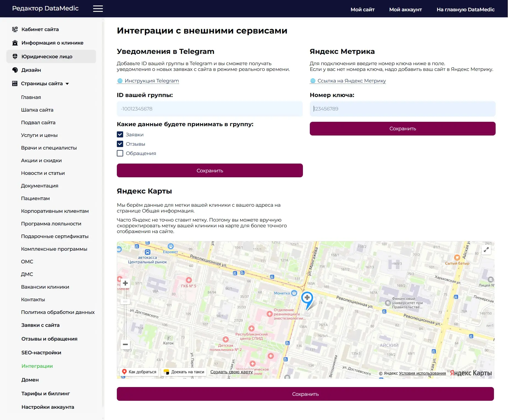508x420 pixels.
Task: Click the blue clinic marker on map
Action: [x=307, y=298]
